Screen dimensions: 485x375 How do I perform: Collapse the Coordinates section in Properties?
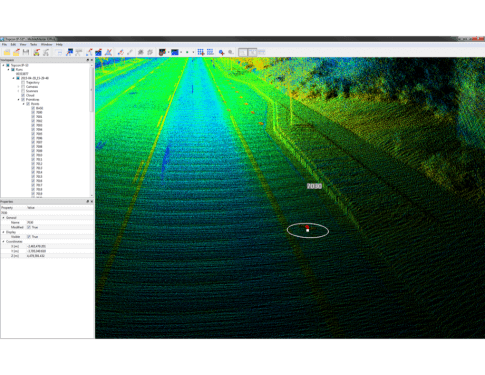[x=4, y=241]
